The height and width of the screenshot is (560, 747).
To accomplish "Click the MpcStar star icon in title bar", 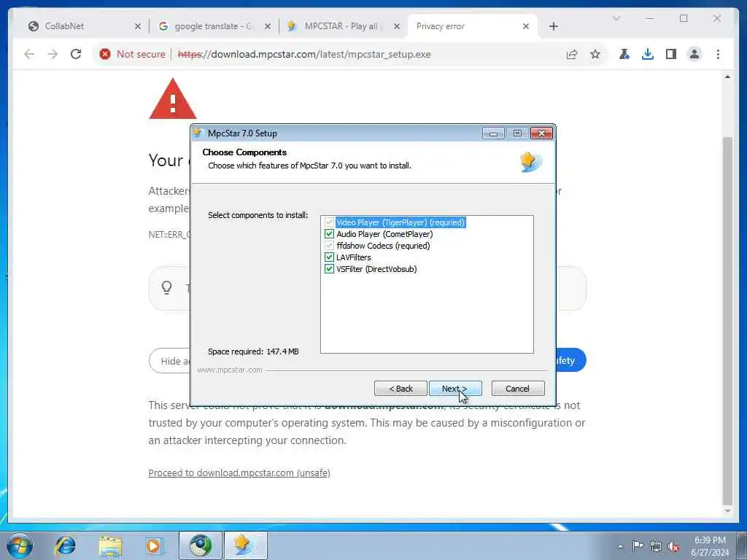I will click(x=199, y=133).
